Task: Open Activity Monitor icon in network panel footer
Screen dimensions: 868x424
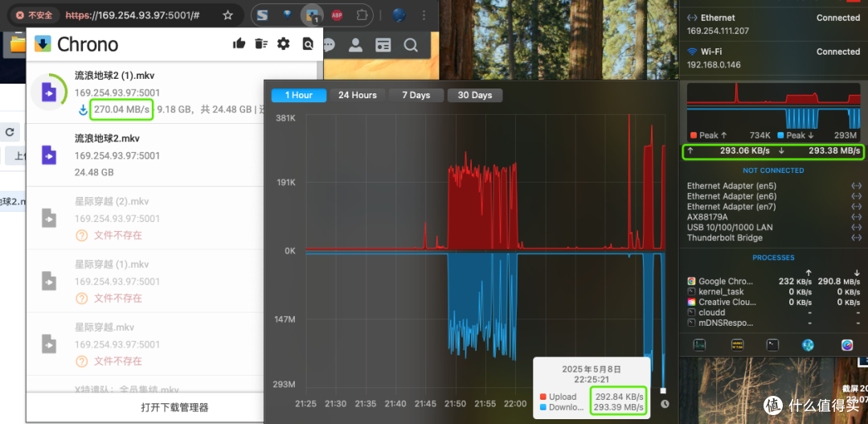Action: [x=700, y=345]
